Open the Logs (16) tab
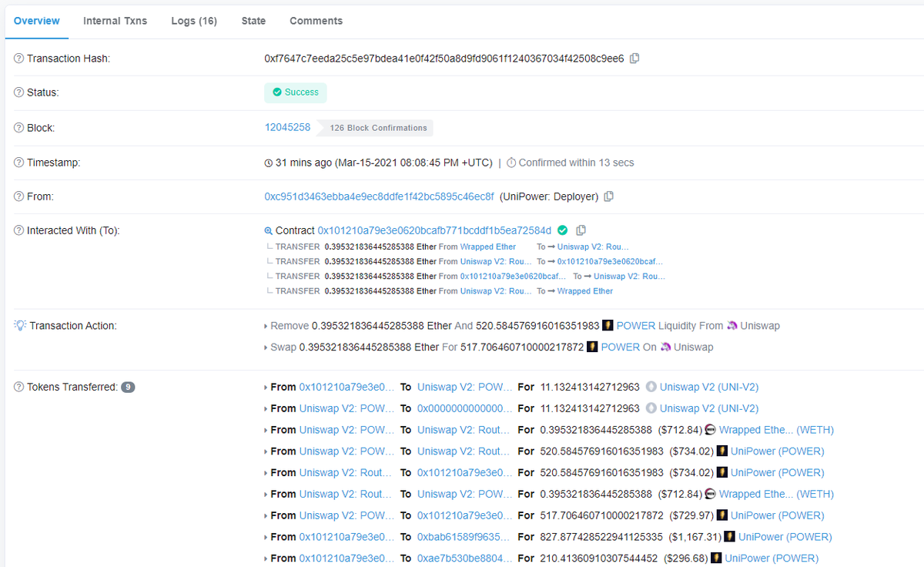This screenshot has width=924, height=567. (x=194, y=21)
